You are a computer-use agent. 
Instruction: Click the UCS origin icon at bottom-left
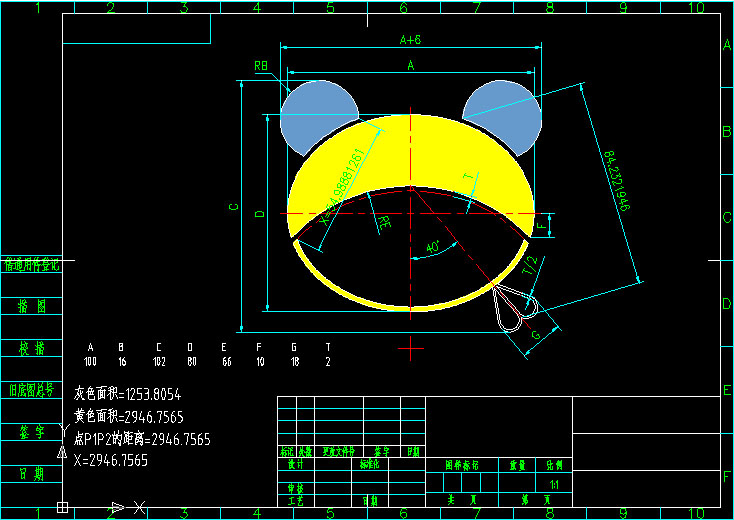click(63, 507)
